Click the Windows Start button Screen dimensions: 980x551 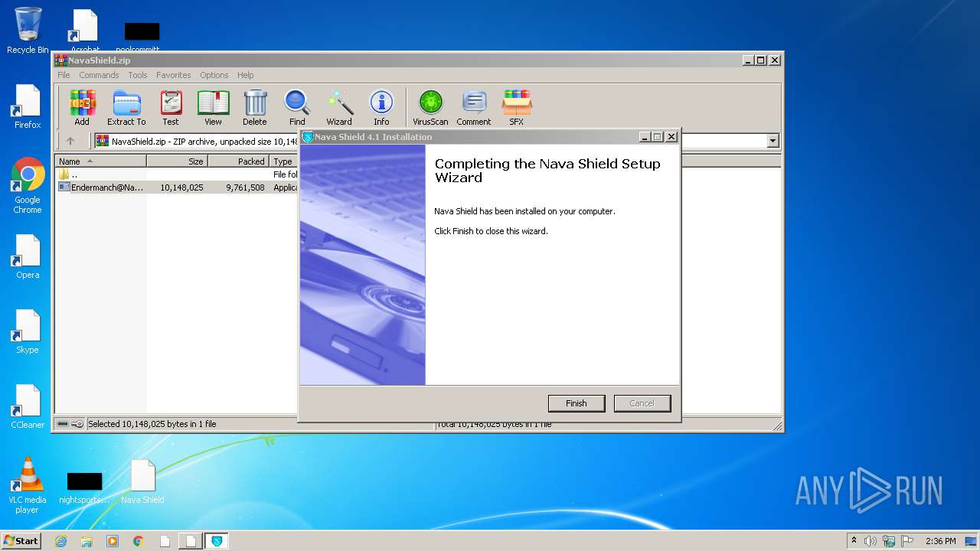(21, 541)
